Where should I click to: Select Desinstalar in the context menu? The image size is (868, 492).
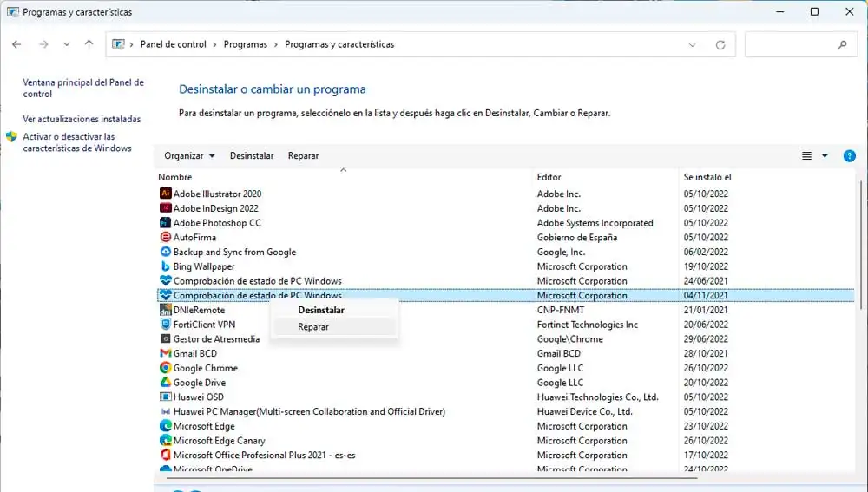[x=321, y=310]
